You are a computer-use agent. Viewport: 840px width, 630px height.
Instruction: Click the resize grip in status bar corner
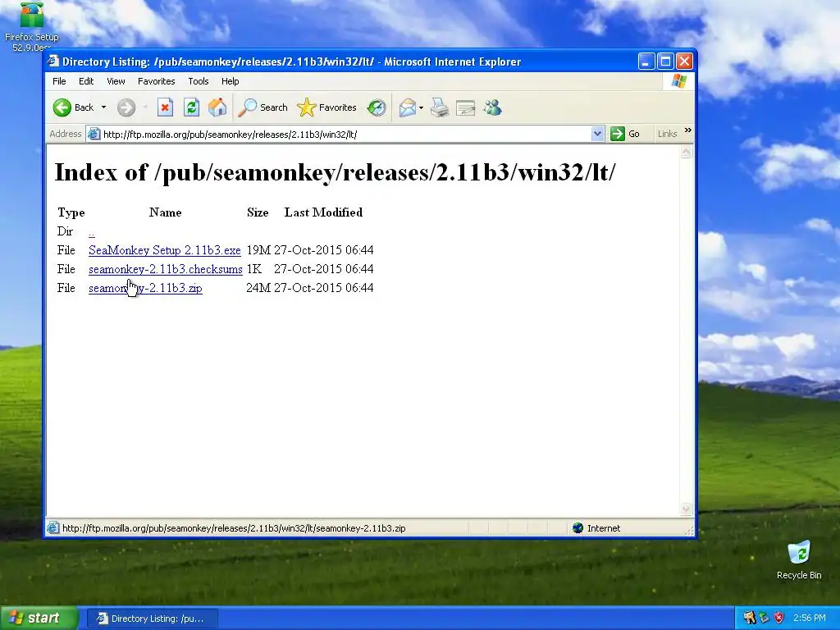[690, 531]
